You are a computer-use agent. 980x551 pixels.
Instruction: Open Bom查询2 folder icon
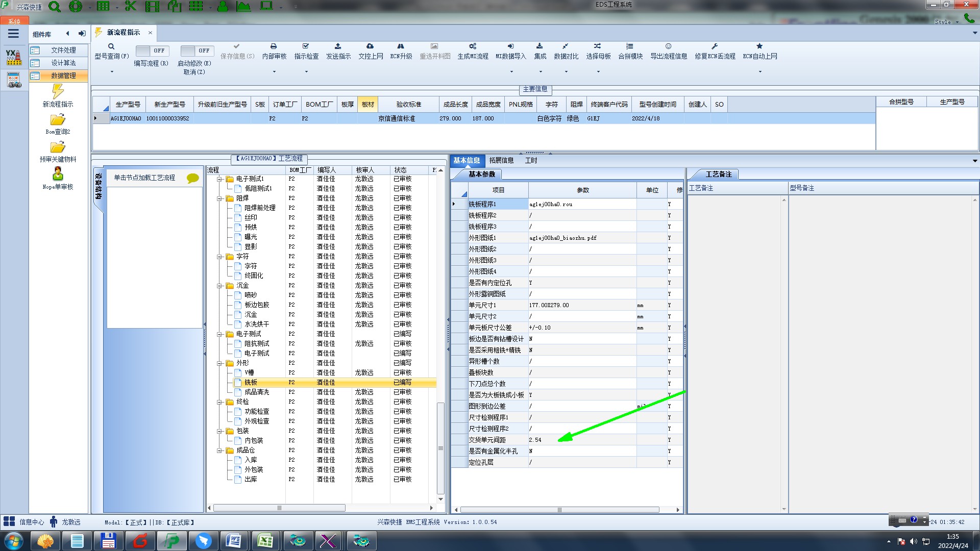point(58,120)
